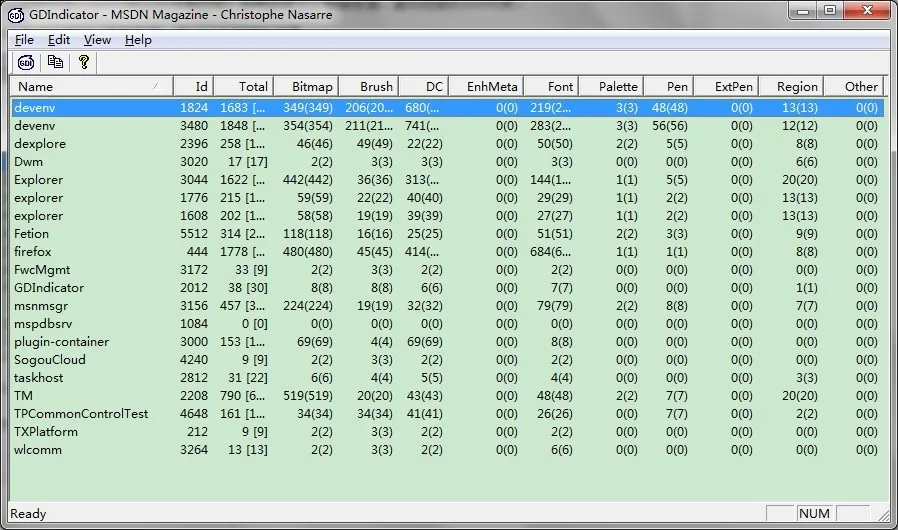Click the Help question mark toolbar icon
The width and height of the screenshot is (898, 530).
[84, 62]
